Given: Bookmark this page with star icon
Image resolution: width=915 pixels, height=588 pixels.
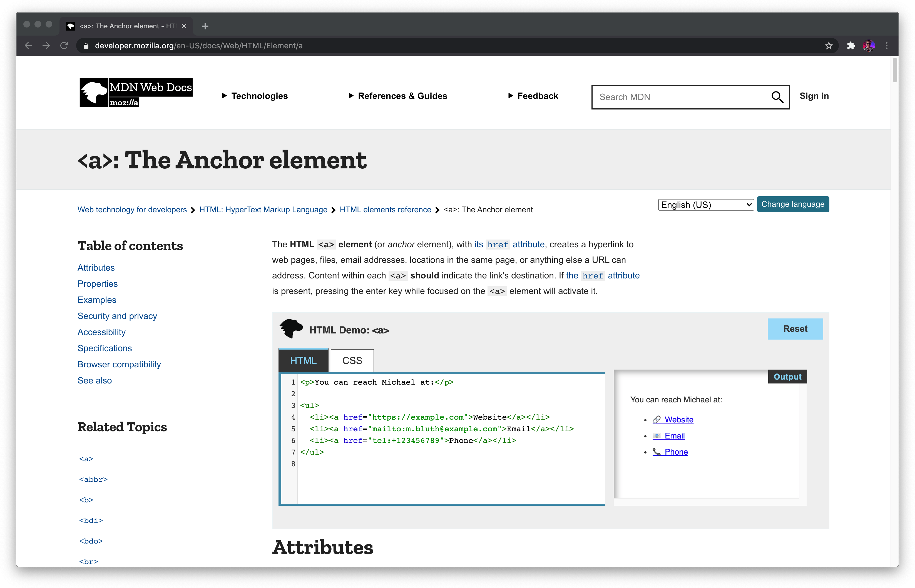Looking at the screenshot, I should tap(828, 46).
